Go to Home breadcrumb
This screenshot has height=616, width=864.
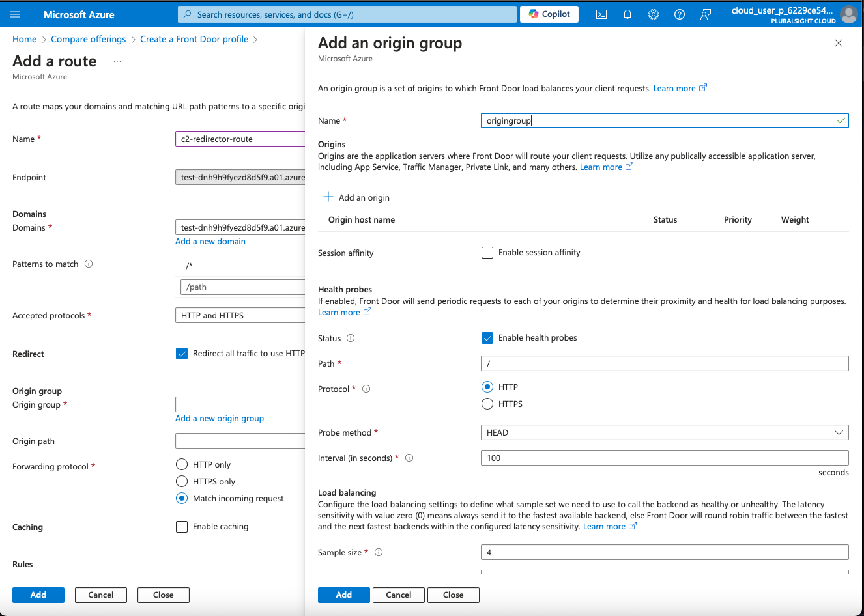click(x=25, y=39)
